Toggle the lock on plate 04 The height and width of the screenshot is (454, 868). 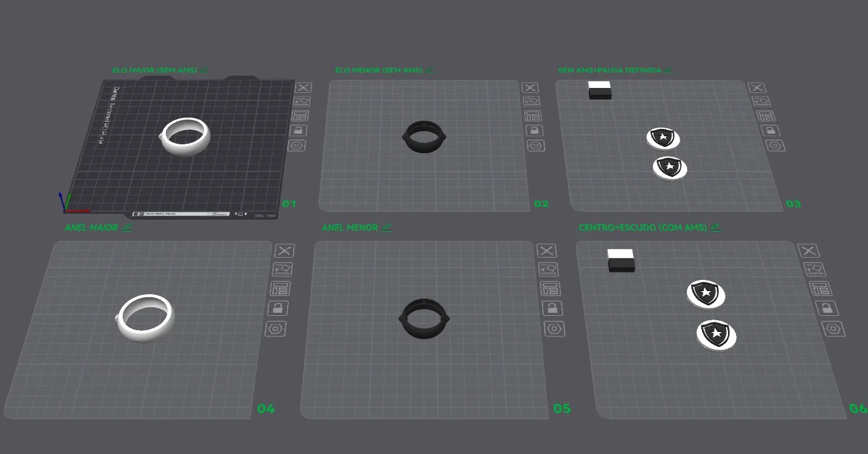coord(278,308)
